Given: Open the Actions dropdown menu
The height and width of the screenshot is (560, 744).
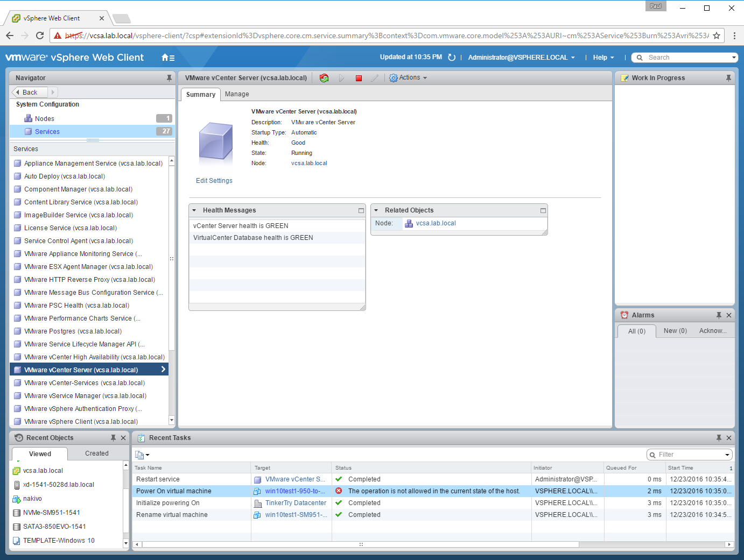Looking at the screenshot, I should tap(408, 78).
